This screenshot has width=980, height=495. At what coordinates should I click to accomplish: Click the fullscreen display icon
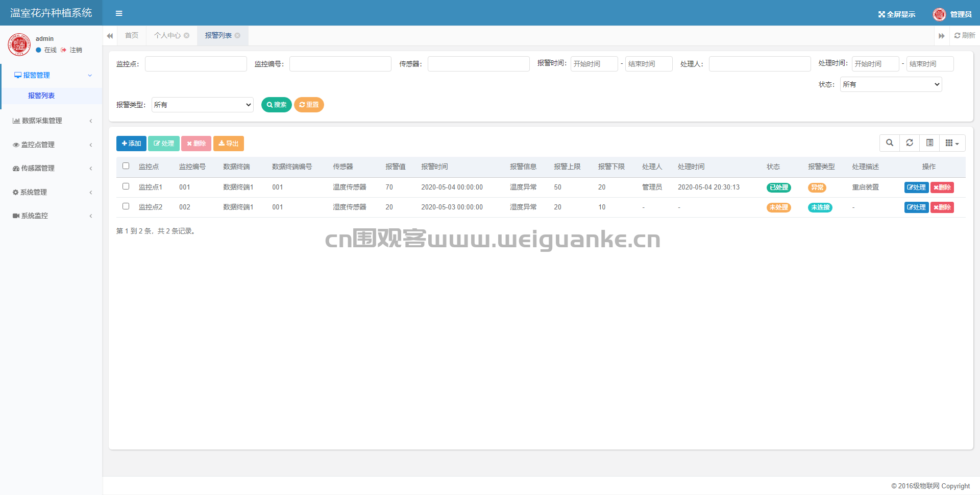point(881,14)
